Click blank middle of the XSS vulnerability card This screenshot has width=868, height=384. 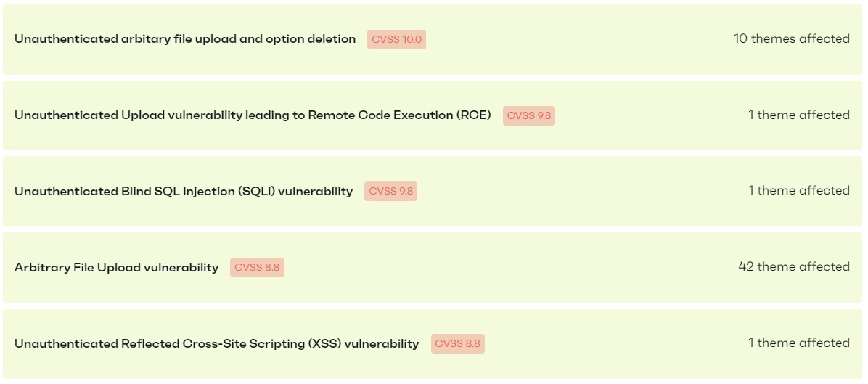coord(617,344)
